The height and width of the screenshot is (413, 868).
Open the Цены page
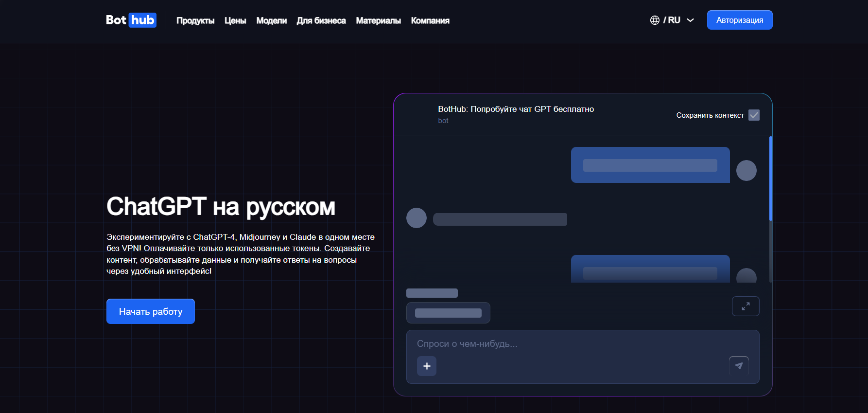235,20
